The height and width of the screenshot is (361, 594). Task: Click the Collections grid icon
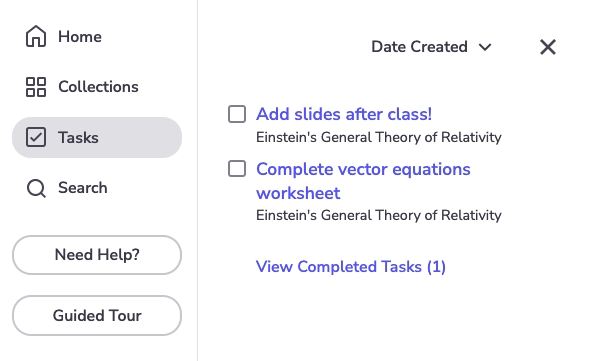point(36,87)
